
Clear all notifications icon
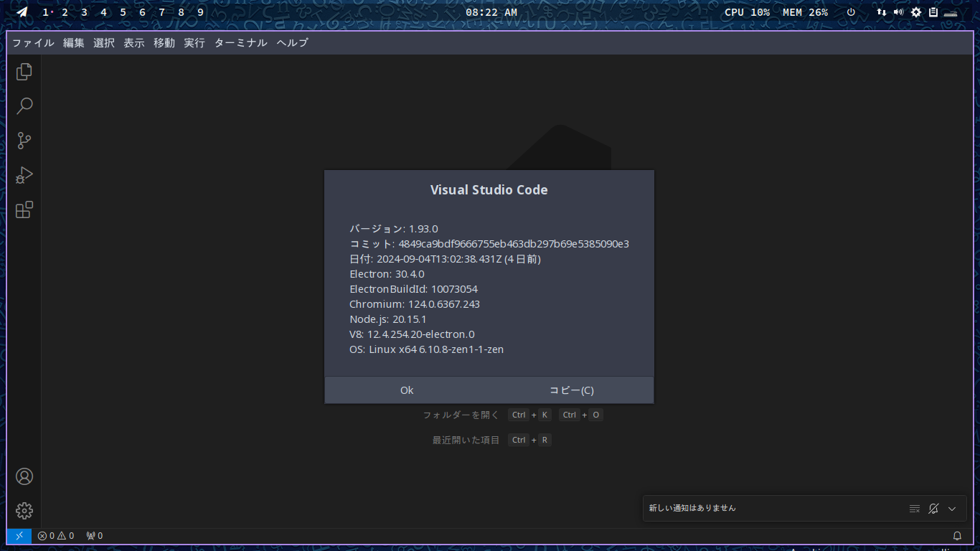915,509
